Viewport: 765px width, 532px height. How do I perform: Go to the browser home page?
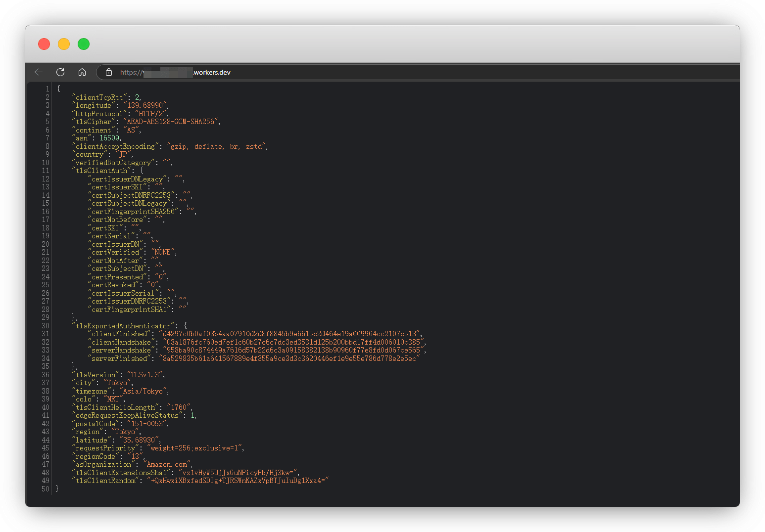(82, 72)
